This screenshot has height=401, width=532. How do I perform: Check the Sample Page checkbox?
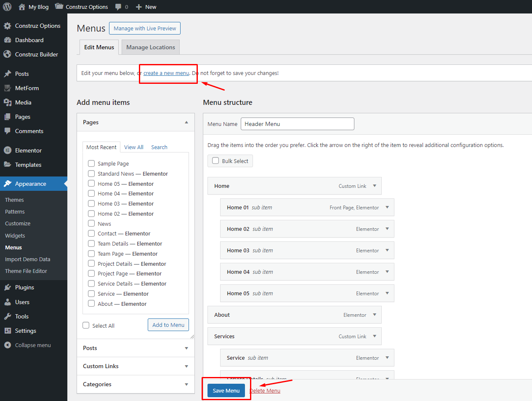91,163
